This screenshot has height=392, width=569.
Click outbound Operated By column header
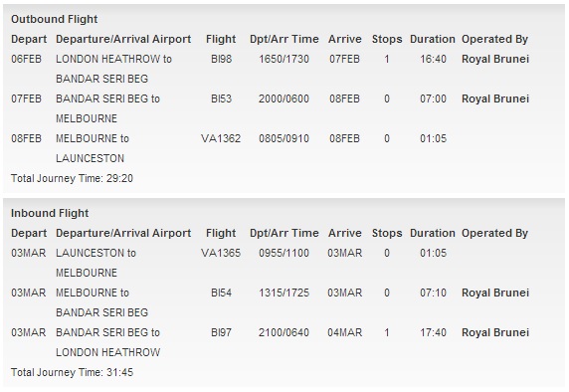point(494,39)
